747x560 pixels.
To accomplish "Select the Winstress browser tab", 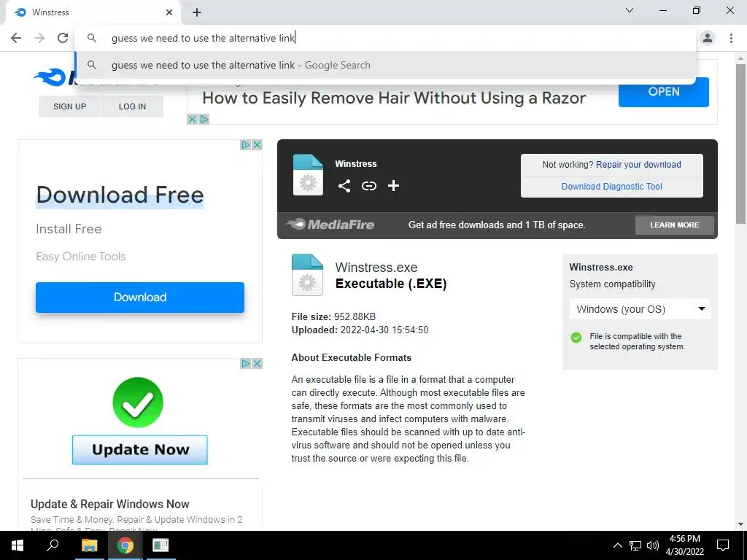I will pyautogui.click(x=93, y=12).
